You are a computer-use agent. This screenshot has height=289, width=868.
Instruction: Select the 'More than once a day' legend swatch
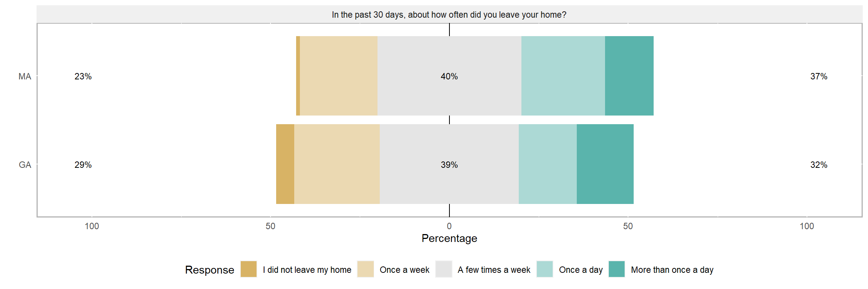point(616,269)
